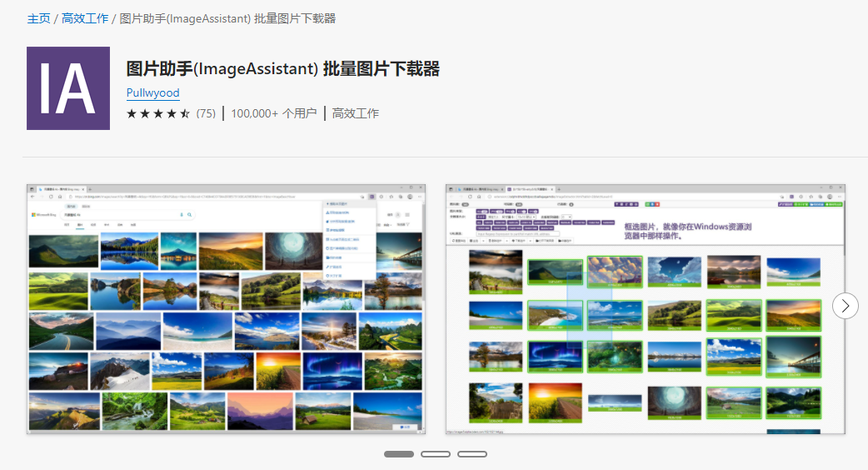Click the Bing search box in first screenshot

tap(125, 215)
